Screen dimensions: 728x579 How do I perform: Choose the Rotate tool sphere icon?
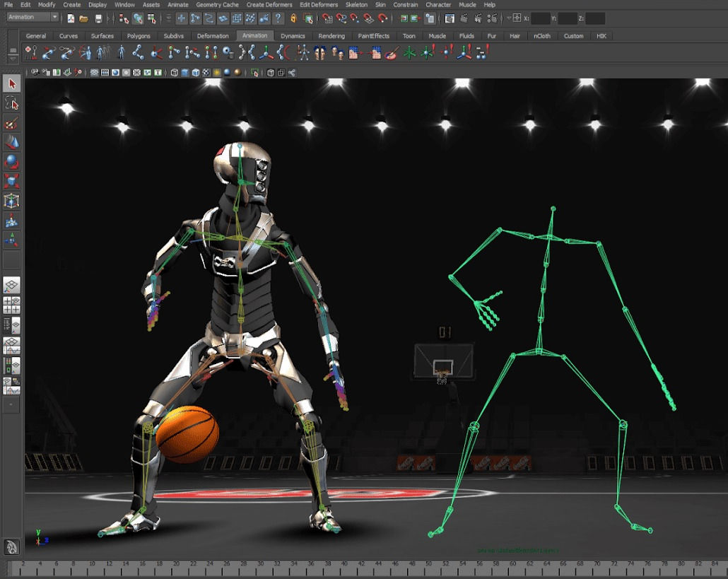(x=11, y=162)
